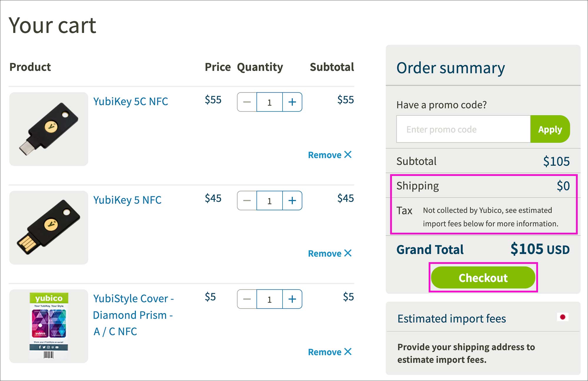Focus the Enter promo code field
588x381 pixels.
463,129
